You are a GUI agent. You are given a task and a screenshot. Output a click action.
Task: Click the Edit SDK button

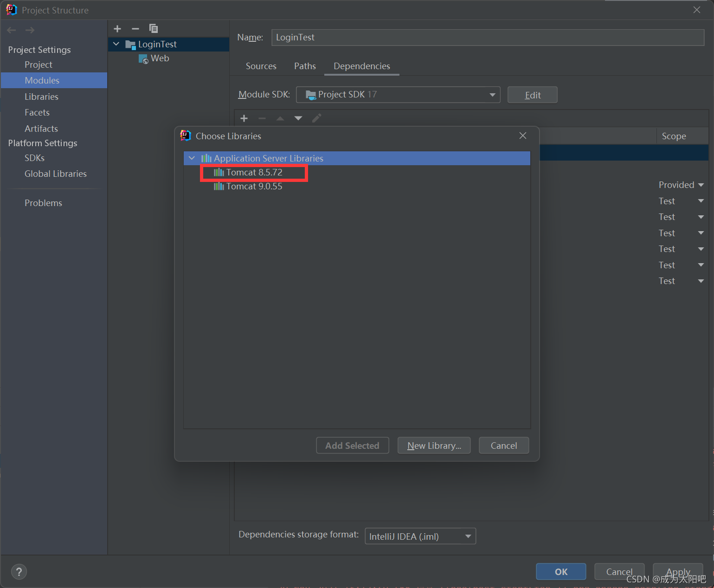pos(533,95)
